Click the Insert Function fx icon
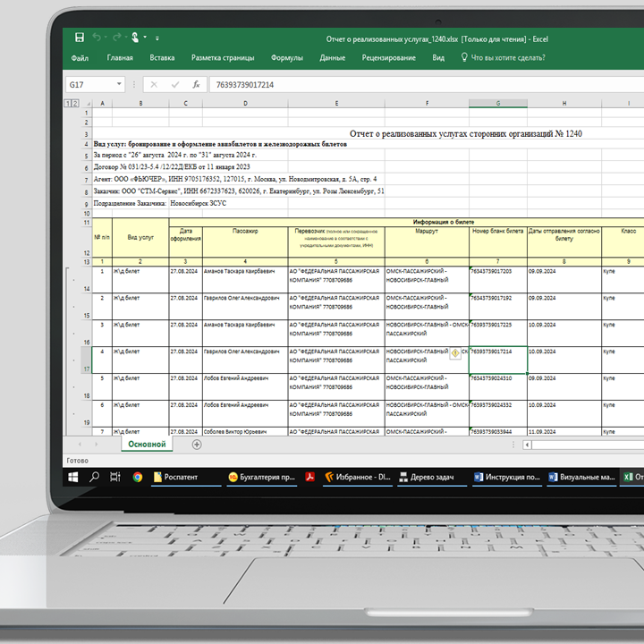This screenshot has height=644, width=644. pos(196,85)
